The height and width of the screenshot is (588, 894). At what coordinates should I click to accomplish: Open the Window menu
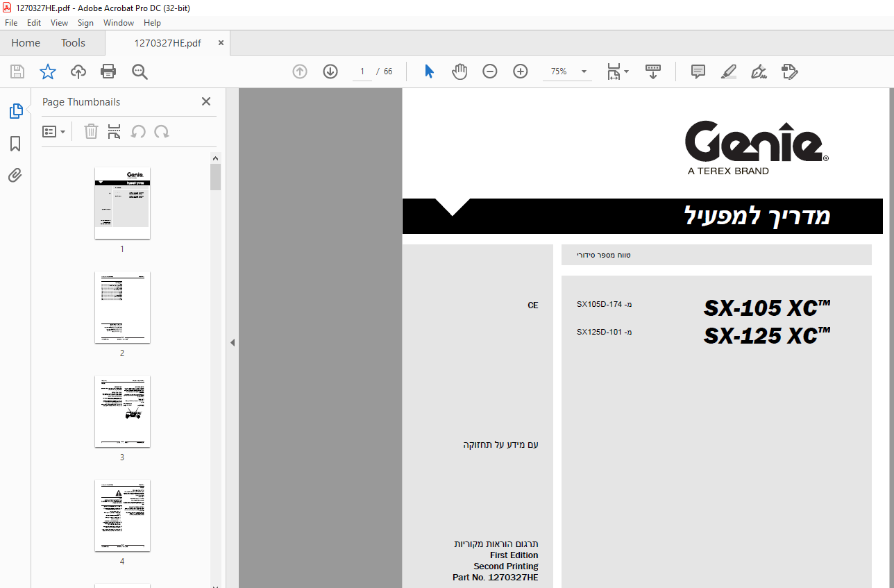click(x=119, y=23)
